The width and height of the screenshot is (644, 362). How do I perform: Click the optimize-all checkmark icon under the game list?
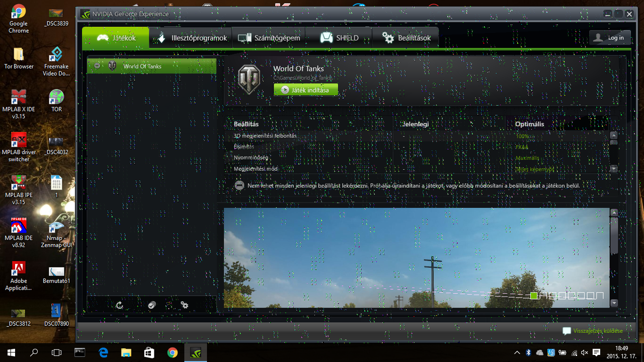(152, 305)
